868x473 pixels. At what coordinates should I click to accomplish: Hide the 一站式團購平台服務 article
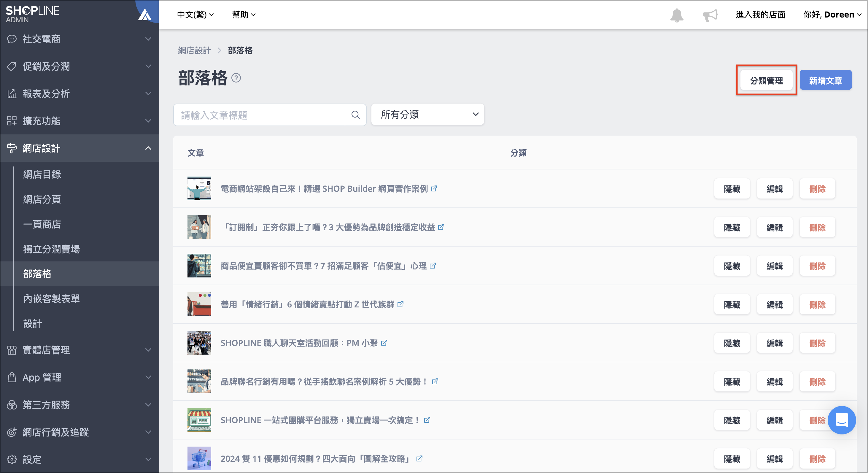point(732,420)
